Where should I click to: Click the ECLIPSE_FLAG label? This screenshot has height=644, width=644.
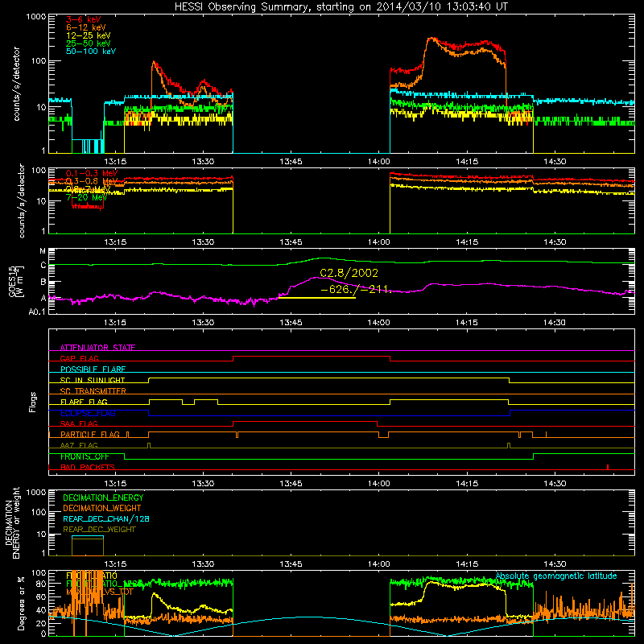click(x=88, y=413)
